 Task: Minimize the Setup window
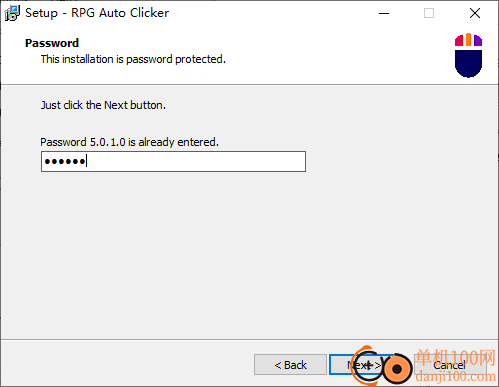384,13
